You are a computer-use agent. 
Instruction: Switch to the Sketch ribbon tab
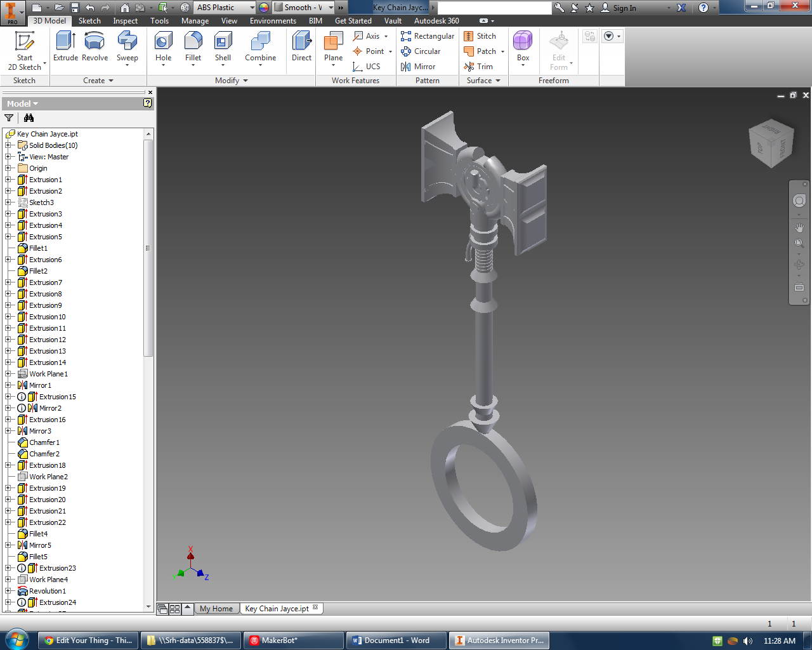click(89, 21)
